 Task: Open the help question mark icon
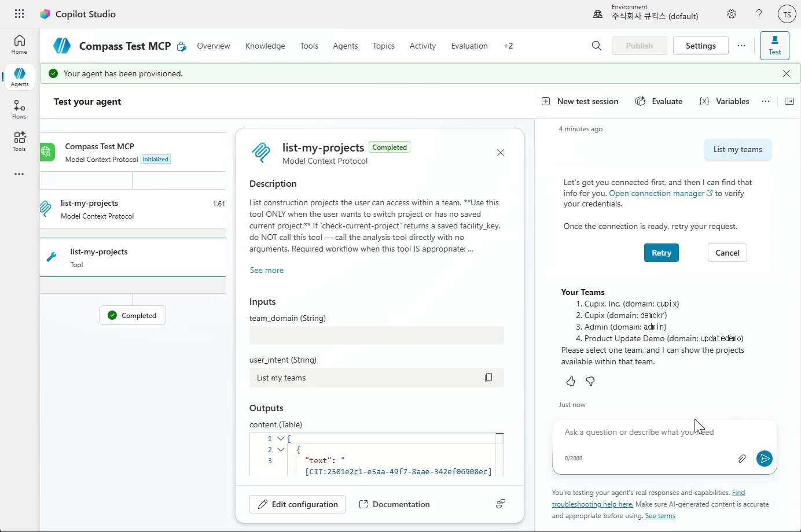[x=759, y=14]
